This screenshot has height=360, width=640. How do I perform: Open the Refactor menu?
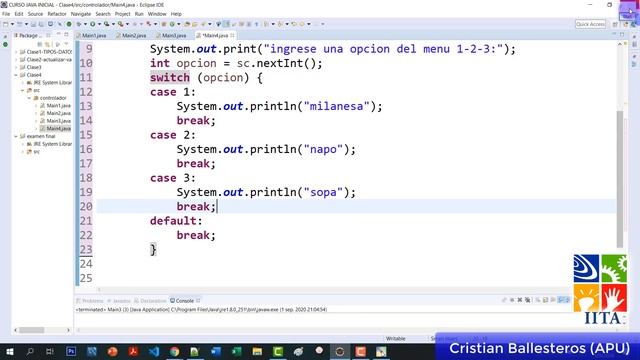(57, 14)
